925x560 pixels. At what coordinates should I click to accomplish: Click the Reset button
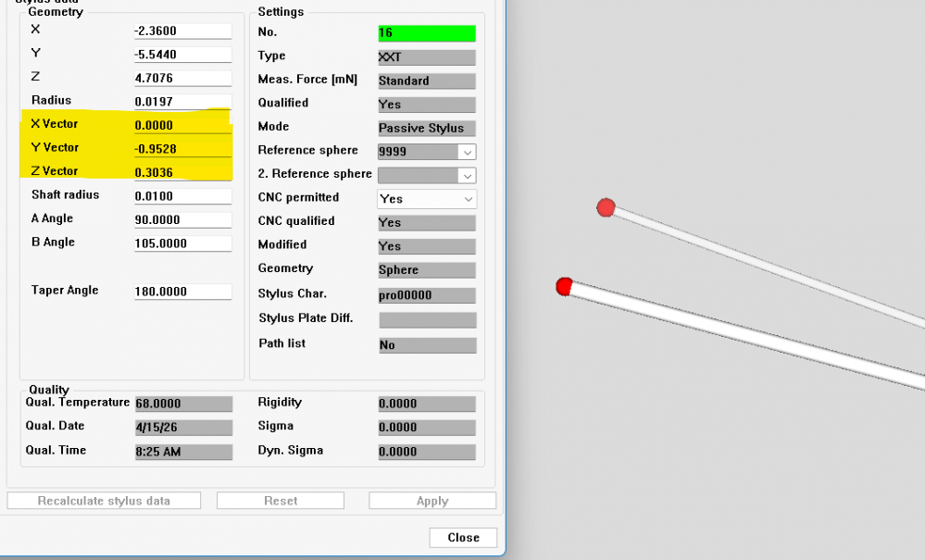tap(281, 501)
